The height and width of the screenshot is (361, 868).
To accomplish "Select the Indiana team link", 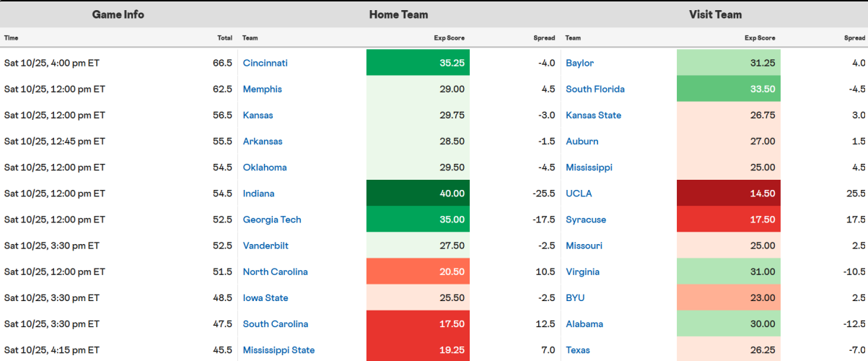I will (258, 193).
